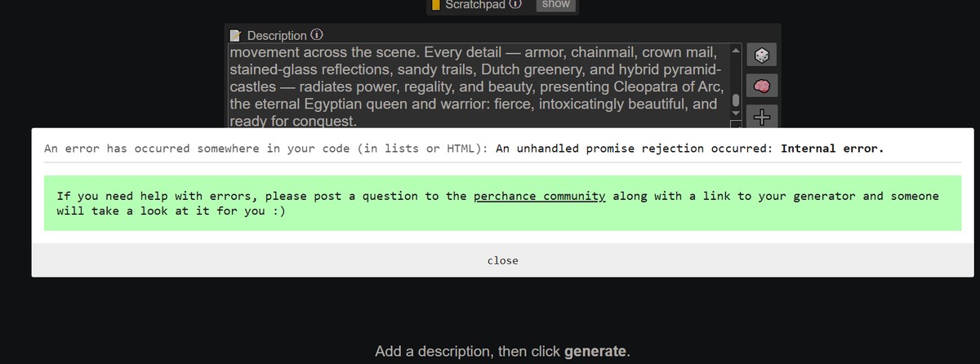Click the bold 'Internal error.' message text
The image size is (980, 364).
(x=832, y=149)
